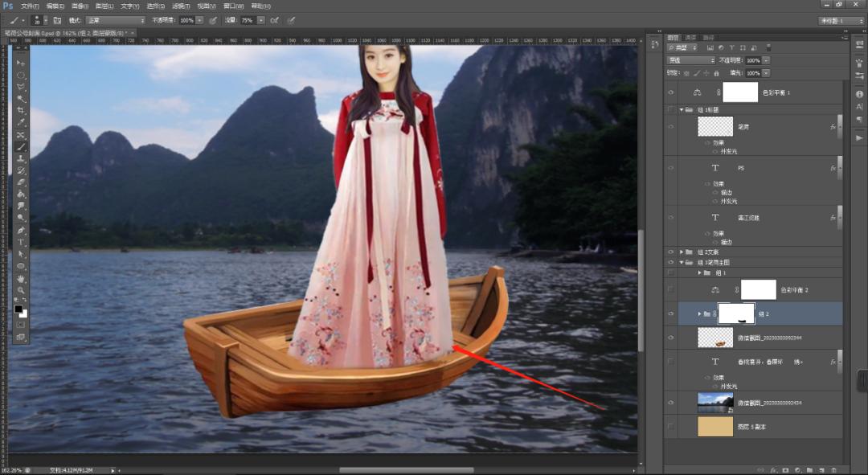Open the History panel dock icon

tap(654, 44)
